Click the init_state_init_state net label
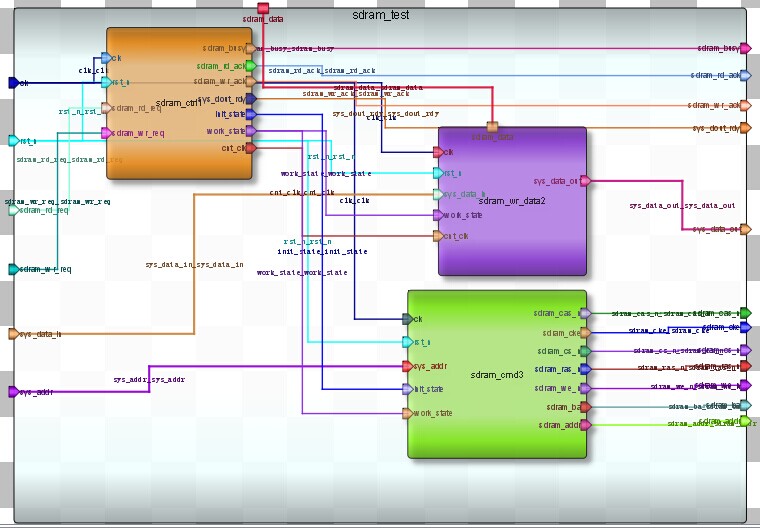Image resolution: width=760 pixels, height=528 pixels. point(322,252)
